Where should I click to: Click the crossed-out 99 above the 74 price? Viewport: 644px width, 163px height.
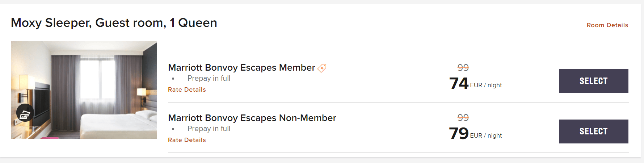click(x=463, y=67)
